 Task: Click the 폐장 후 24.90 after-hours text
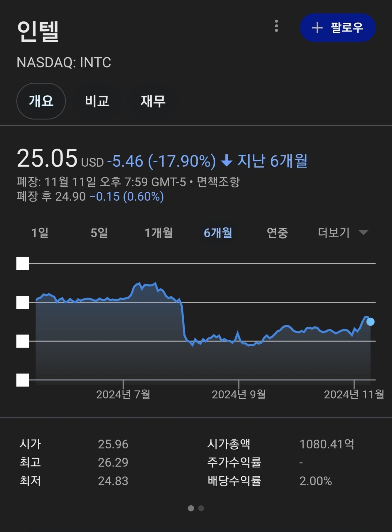pyautogui.click(x=51, y=197)
